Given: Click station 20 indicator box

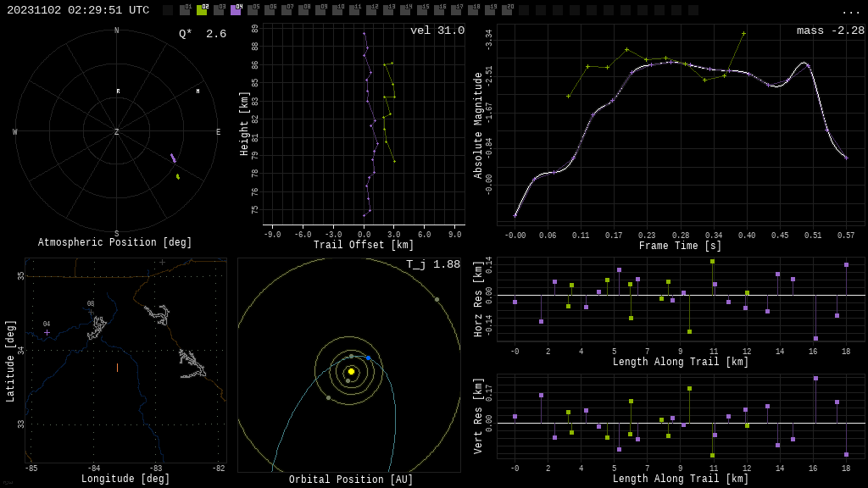Looking at the screenshot, I should tap(507, 10).
